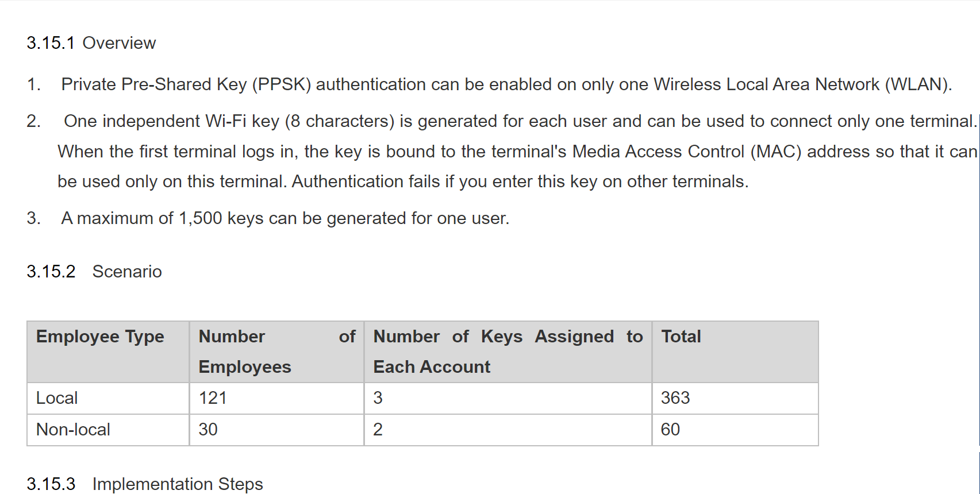Click the 3.15.3 Implementation Steps heading

coord(145,484)
